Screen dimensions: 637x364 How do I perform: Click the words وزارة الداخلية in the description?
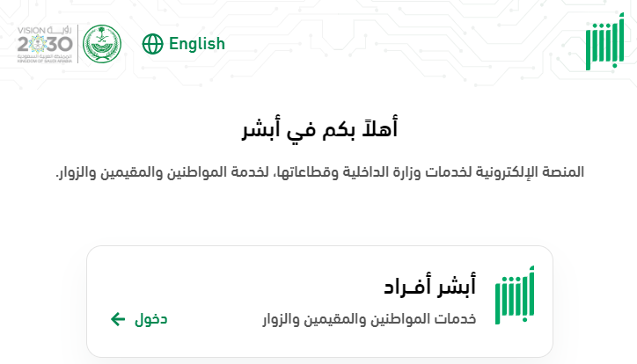(x=381, y=172)
